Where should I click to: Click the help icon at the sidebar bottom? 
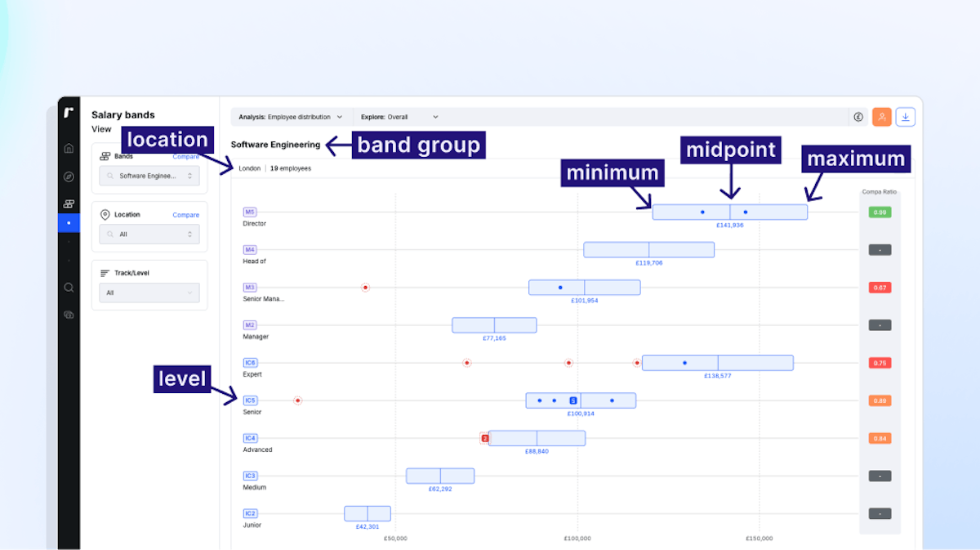pyautogui.click(x=69, y=314)
